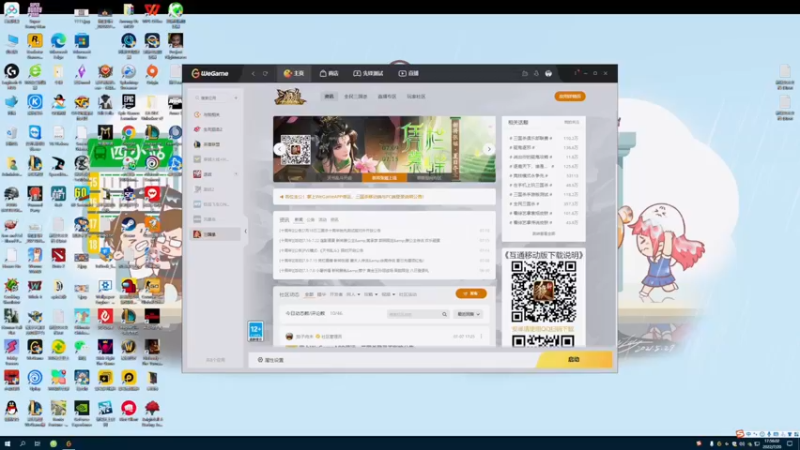Viewport: 800px width, 450px height.
Task: Open the 三国杀俱乐部联赛 topic
Action: (531, 138)
